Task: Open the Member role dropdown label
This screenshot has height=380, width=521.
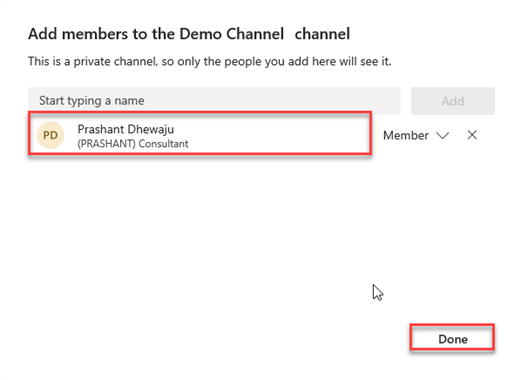Action: 406,135
